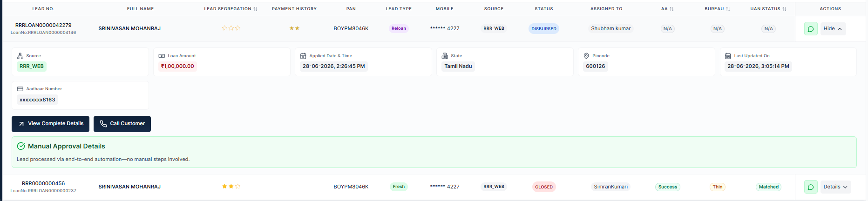
Task: Click the RRR_WEB green source tag
Action: click(32, 66)
